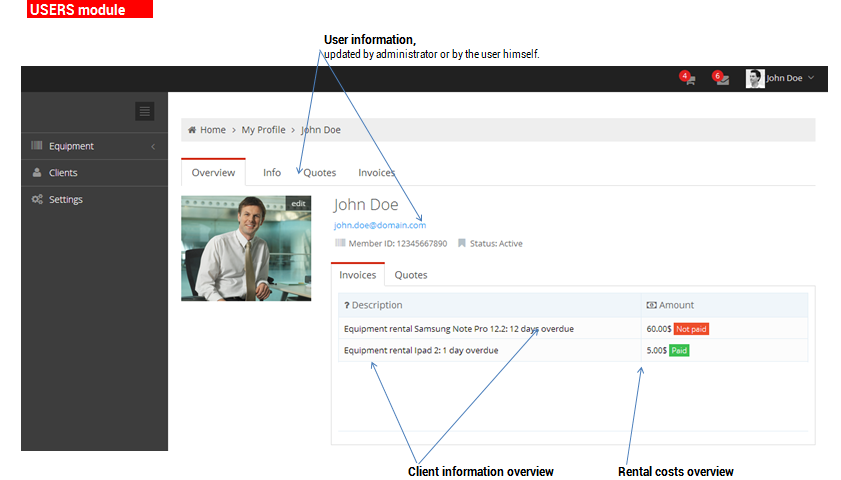Click the large John Doe profile photo
841x480 pixels.
(246, 248)
